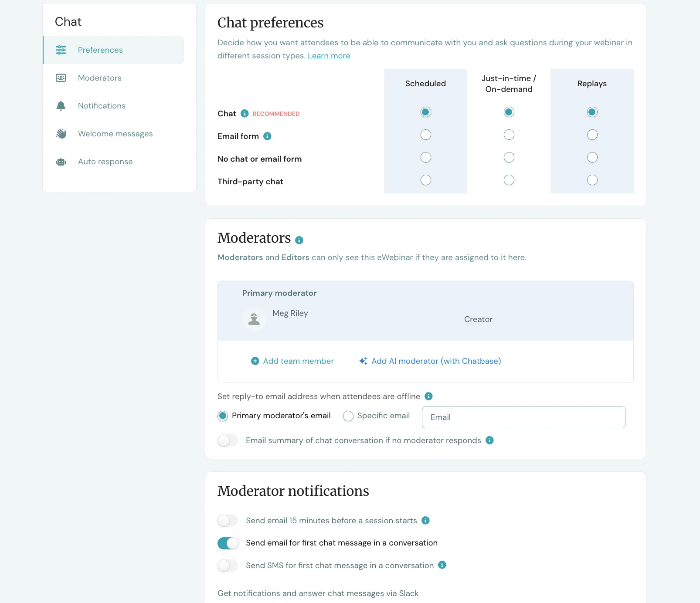
Task: Open the Learn more link
Action: 329,55
